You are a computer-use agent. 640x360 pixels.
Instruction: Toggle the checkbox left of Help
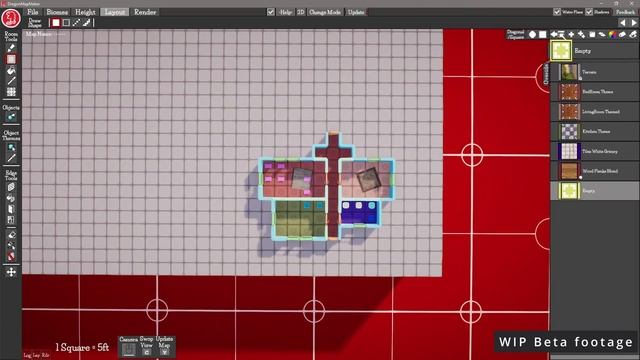pos(271,12)
